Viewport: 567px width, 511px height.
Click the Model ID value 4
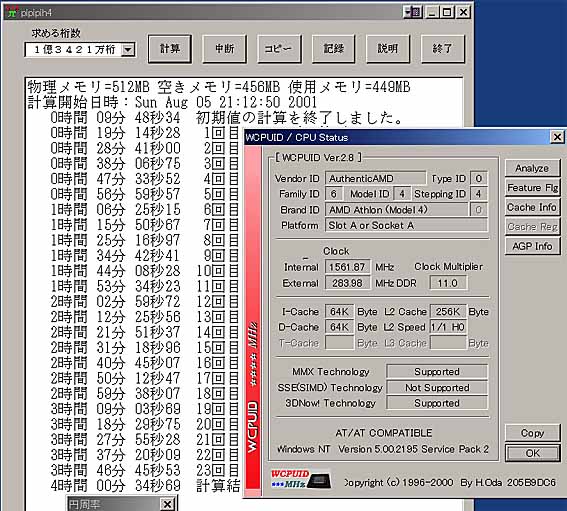[x=401, y=194]
